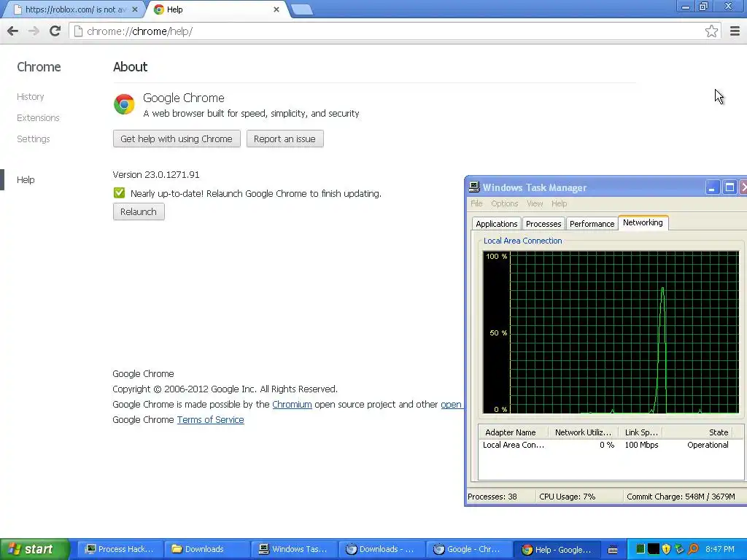Viewport: 747px width, 560px height.
Task: Click the Link Speed column header
Action: point(640,432)
